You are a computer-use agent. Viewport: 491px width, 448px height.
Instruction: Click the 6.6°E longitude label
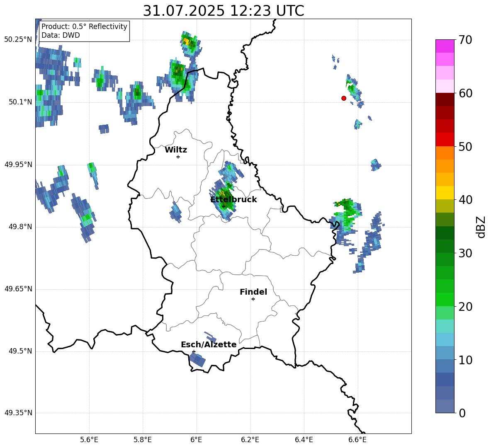pyautogui.click(x=357, y=440)
